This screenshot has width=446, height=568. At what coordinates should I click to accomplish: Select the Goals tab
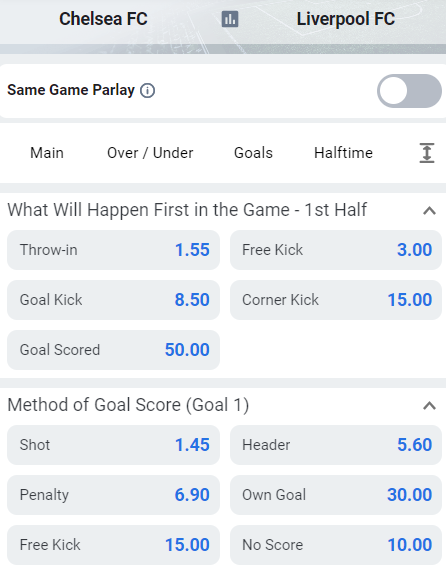253,153
